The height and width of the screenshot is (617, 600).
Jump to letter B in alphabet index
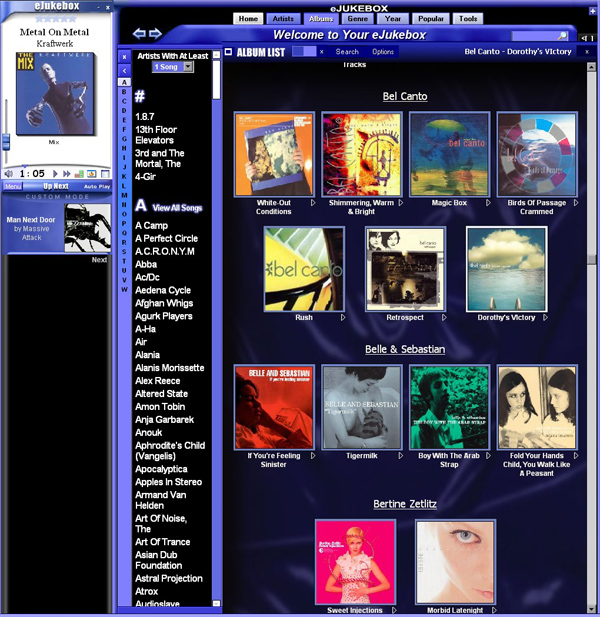[124, 92]
